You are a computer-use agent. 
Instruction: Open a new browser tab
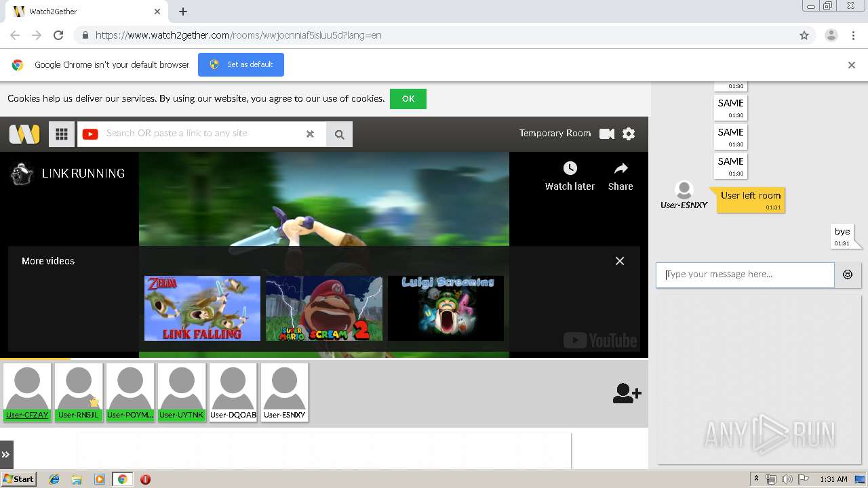tap(182, 12)
